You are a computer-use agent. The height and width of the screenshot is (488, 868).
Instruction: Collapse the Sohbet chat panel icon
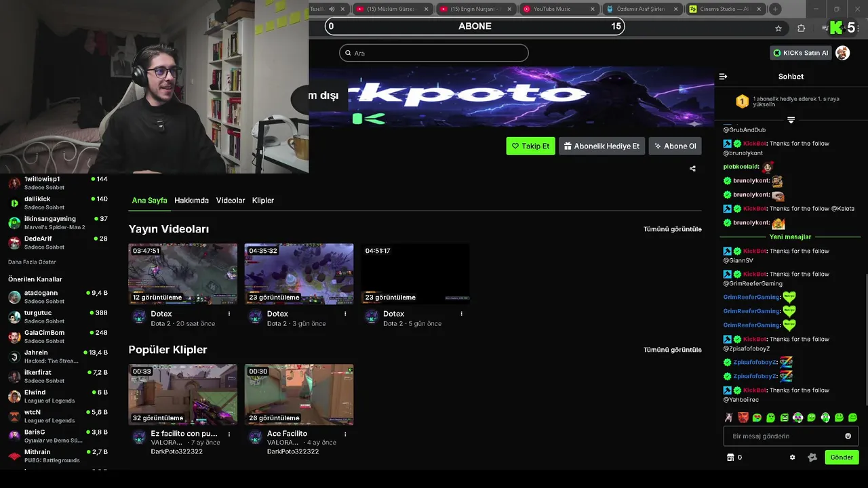(723, 77)
